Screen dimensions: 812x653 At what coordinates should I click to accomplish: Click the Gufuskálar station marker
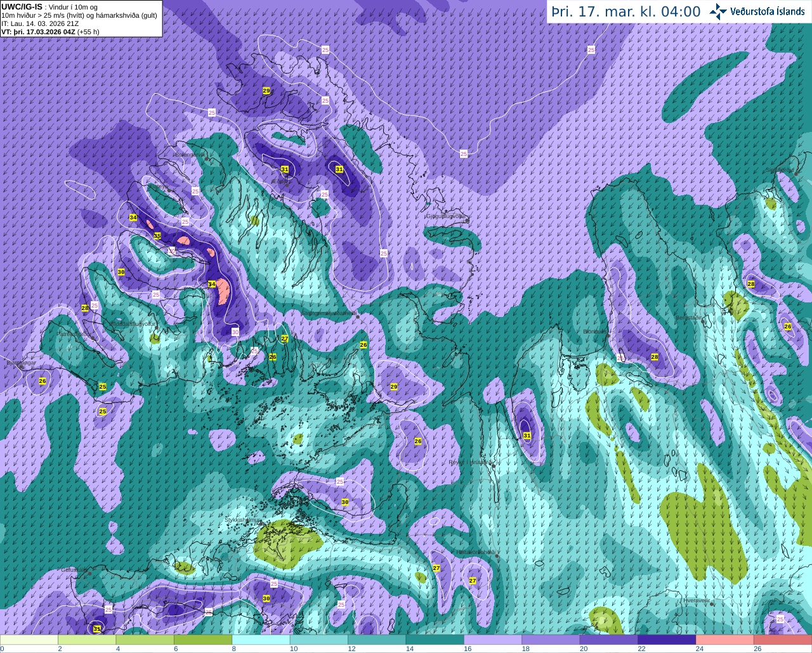pos(90,573)
